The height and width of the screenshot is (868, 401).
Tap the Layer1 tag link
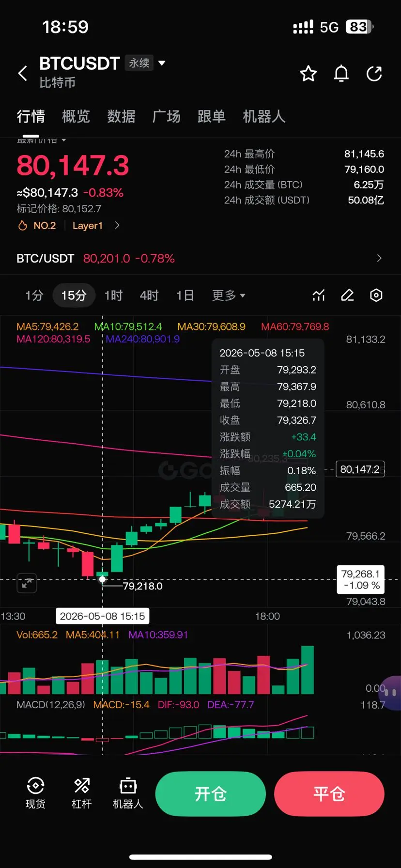pyautogui.click(x=88, y=226)
